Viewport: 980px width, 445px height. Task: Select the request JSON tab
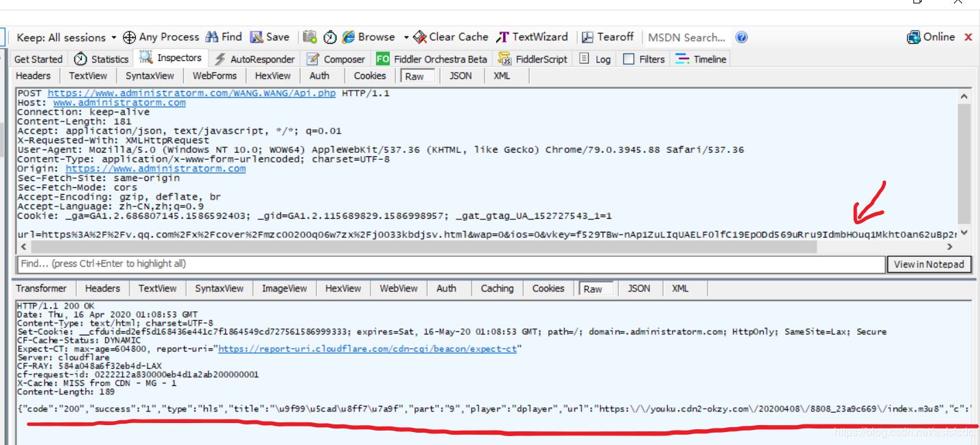pos(460,76)
